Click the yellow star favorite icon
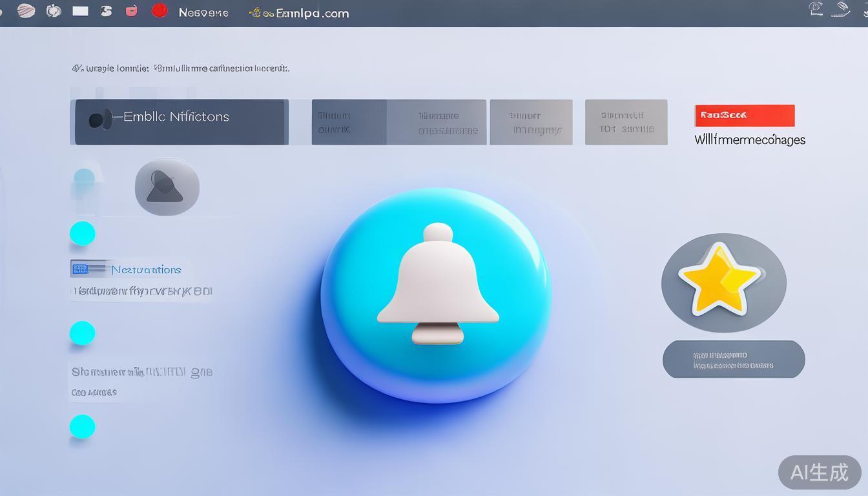Screen dimensions: 868x496 [718, 279]
